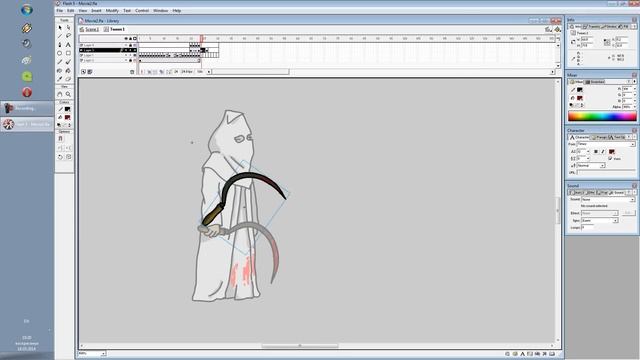Toggle outline view of the bottom layer
The height and width of the screenshot is (360, 640).
135,60
